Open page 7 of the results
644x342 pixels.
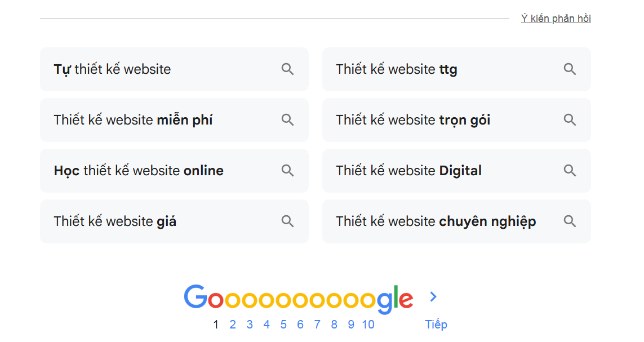(317, 325)
